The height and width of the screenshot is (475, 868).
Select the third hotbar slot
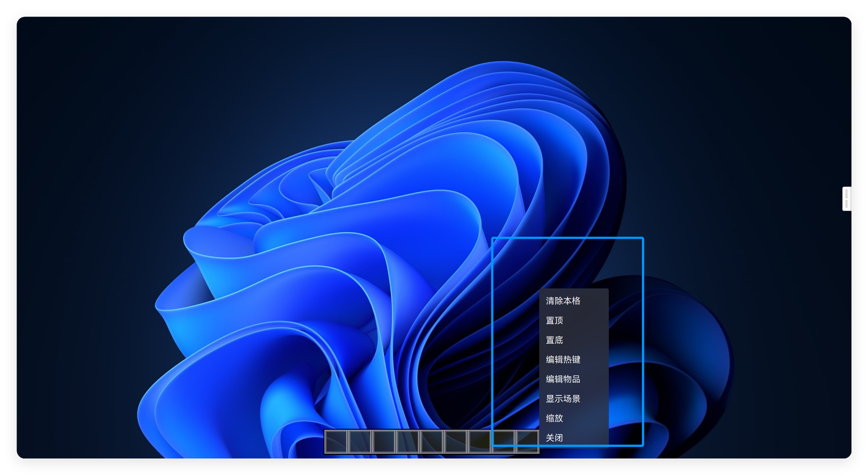point(384,442)
